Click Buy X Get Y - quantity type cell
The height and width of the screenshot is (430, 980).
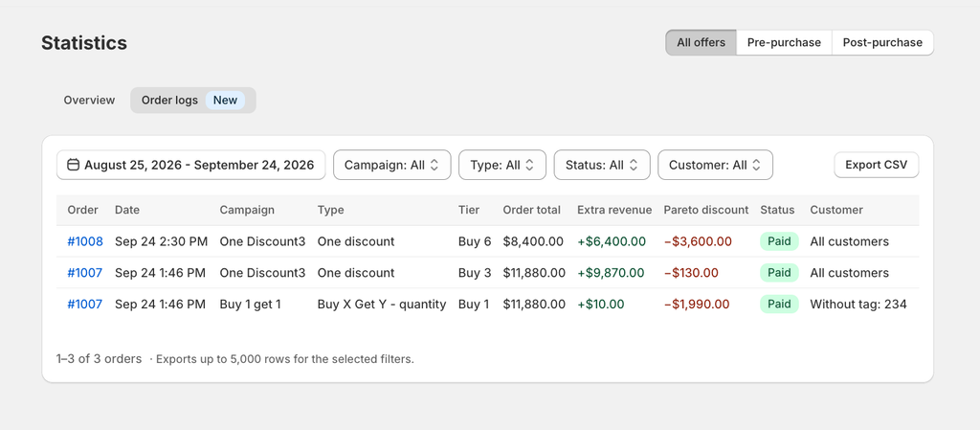pyautogui.click(x=382, y=305)
